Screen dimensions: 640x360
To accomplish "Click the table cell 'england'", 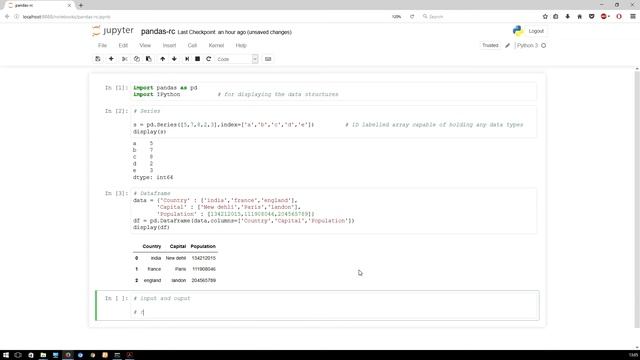I will (x=152, y=280).
